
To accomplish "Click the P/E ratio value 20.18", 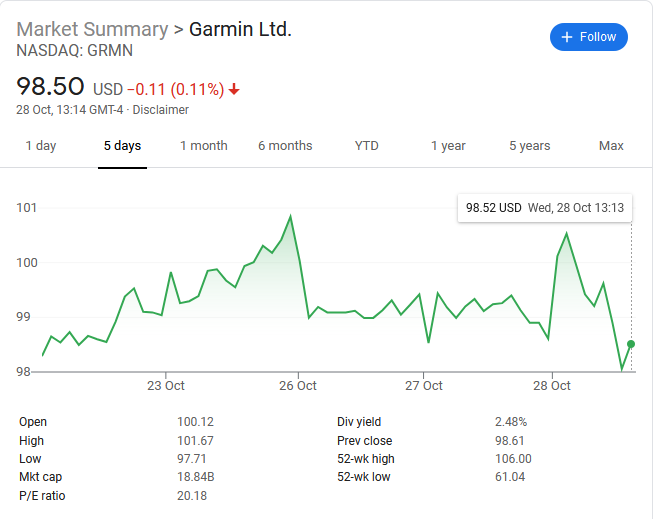I will point(192,496).
